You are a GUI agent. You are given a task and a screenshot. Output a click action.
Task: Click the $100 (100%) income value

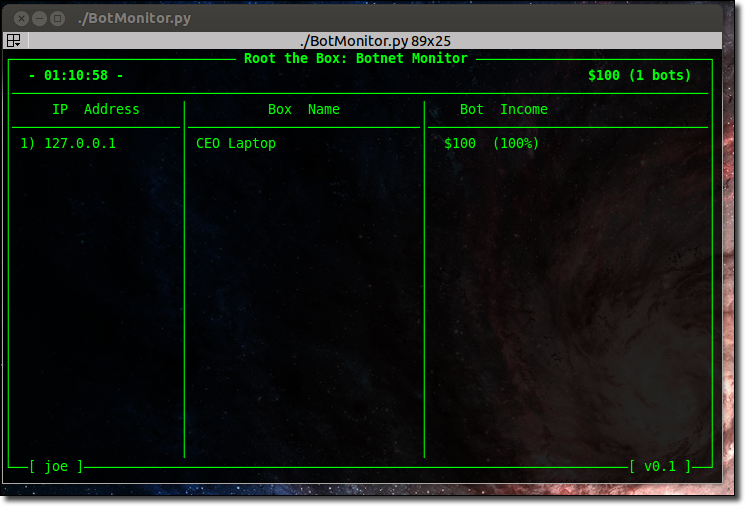point(491,143)
